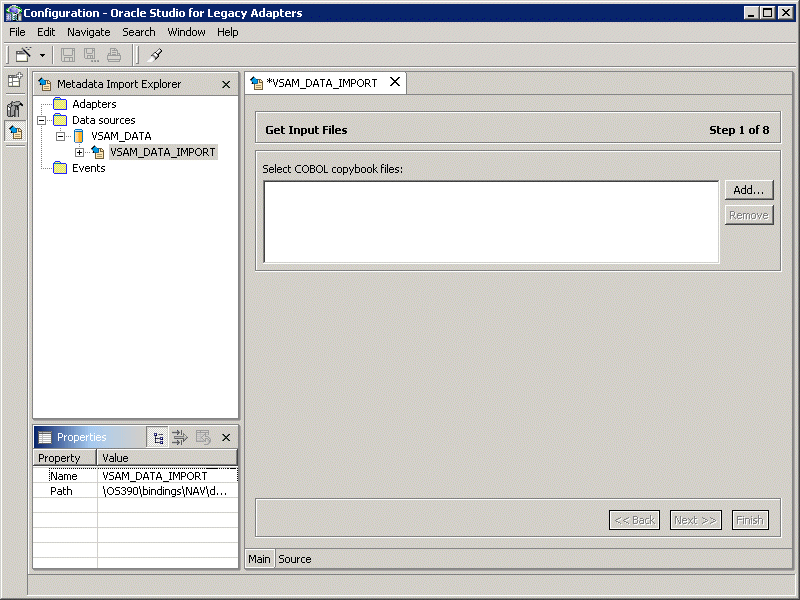Image resolution: width=800 pixels, height=600 pixels.
Task: Click the Value column header
Action: coord(167,458)
